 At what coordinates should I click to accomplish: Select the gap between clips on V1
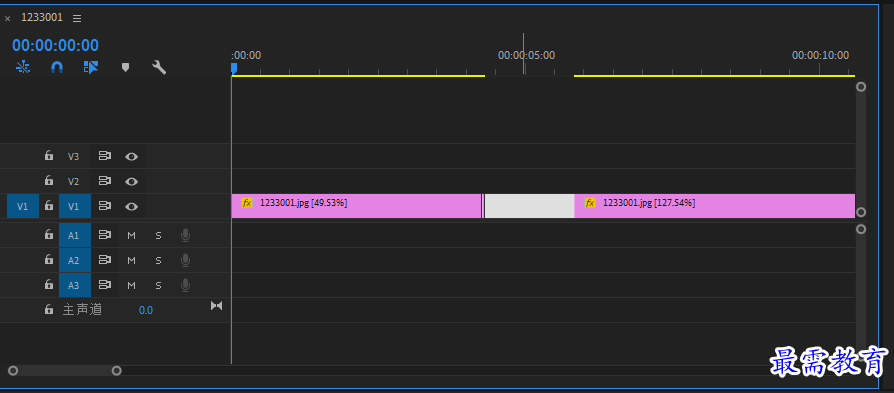pyautogui.click(x=529, y=206)
